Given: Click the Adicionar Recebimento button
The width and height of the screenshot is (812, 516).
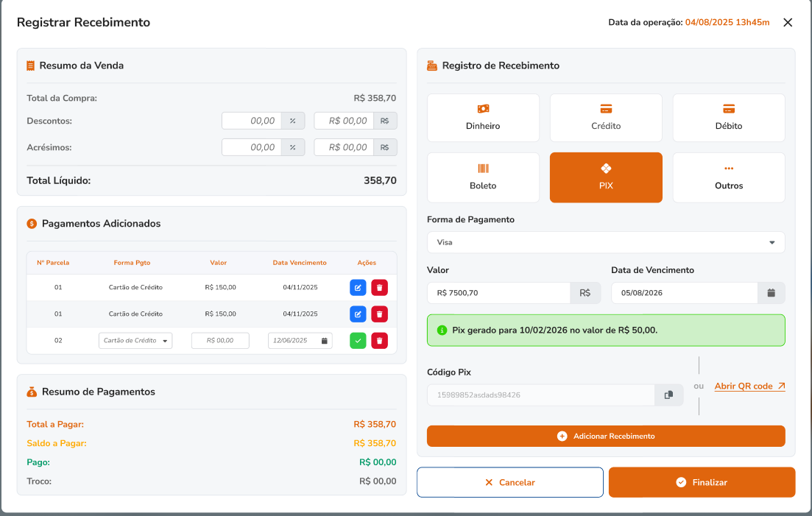Looking at the screenshot, I should 606,436.
